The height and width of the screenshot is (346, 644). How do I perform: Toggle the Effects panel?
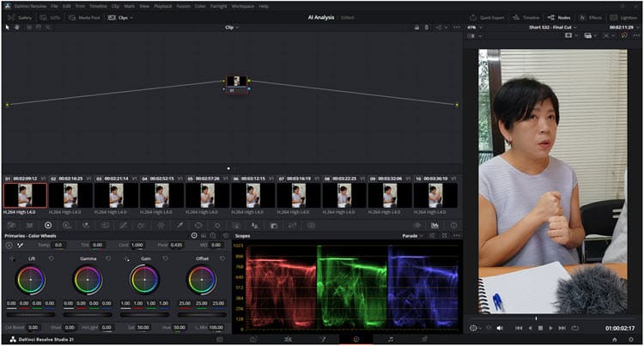click(x=591, y=18)
